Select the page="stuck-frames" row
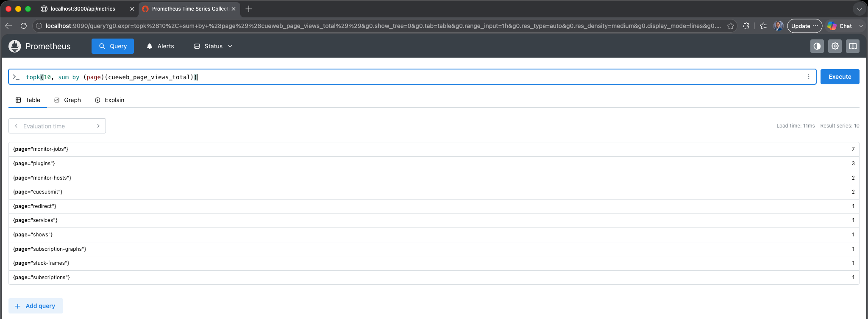 tap(434, 263)
